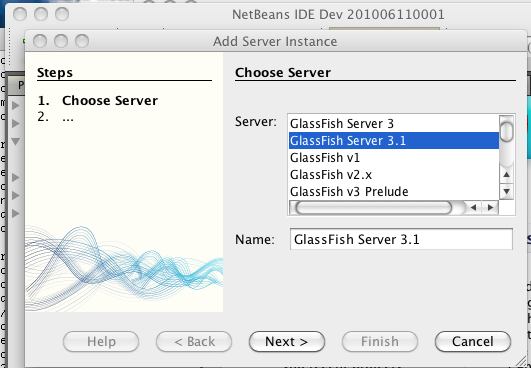Close the Add Server Instance dialog window
This screenshot has width=531, height=368.
point(40,41)
